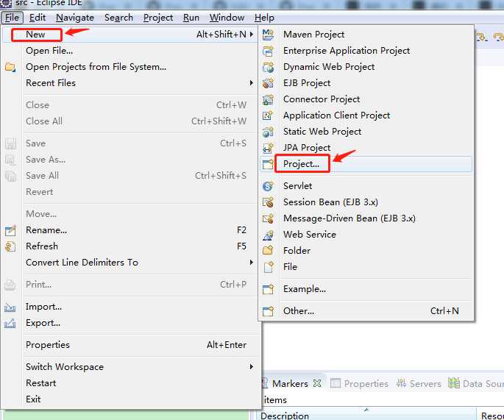Click the File icon in New submenu
The height and width of the screenshot is (420, 504).
(268, 267)
